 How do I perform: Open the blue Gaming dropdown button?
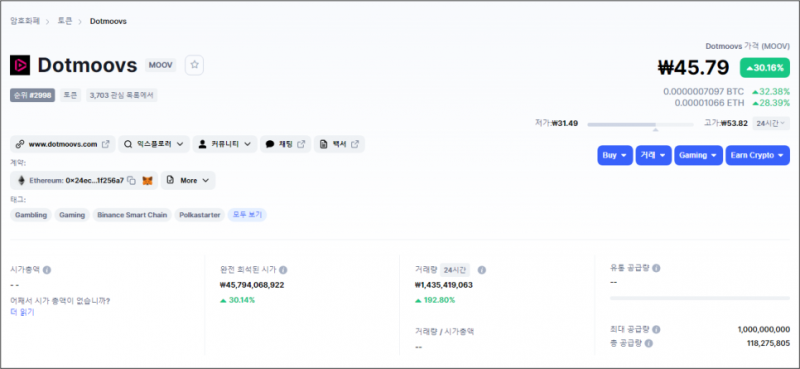698,156
